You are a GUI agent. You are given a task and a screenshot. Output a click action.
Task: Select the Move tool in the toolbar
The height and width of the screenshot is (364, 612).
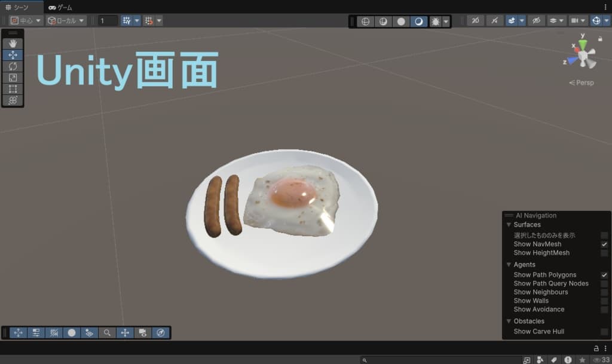coord(13,55)
